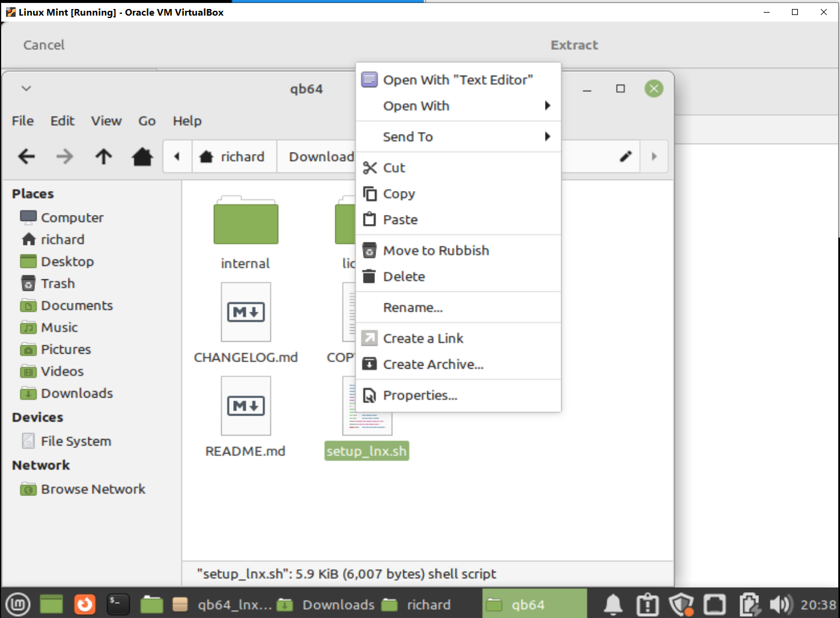Go back with the back arrow
Image resolution: width=840 pixels, height=618 pixels.
click(26, 157)
